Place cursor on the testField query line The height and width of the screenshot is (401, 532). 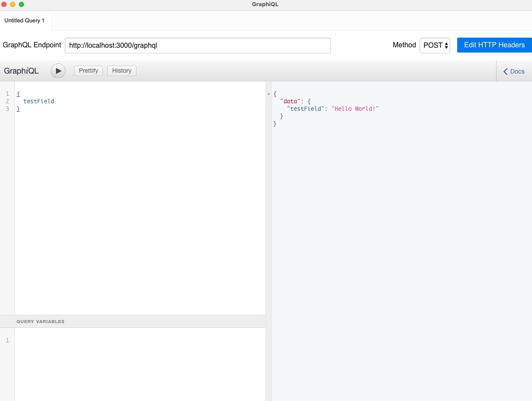coord(39,101)
